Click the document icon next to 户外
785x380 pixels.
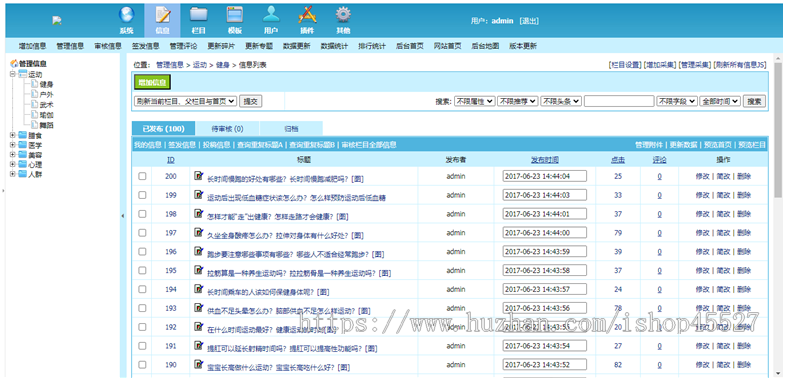34,94
